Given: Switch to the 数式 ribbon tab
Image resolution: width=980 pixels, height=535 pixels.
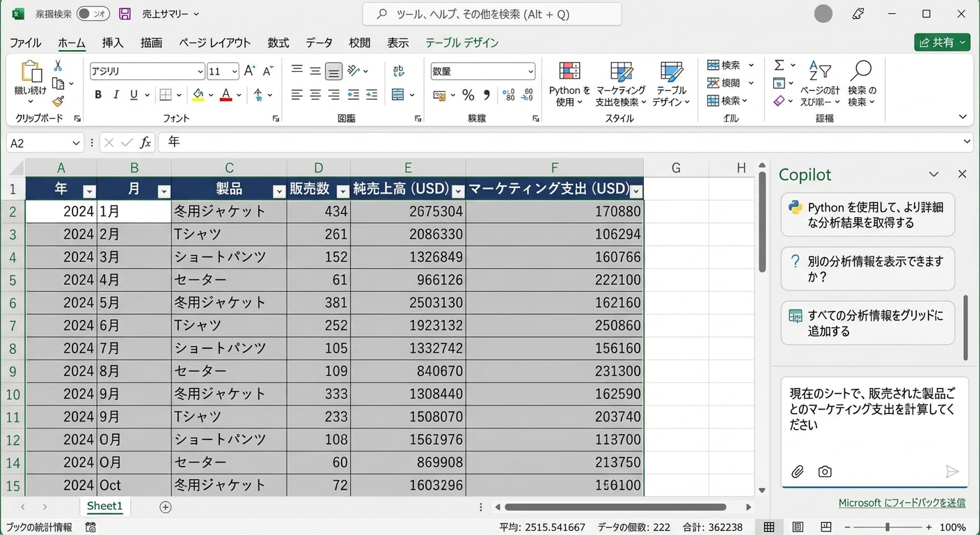Looking at the screenshot, I should [278, 42].
